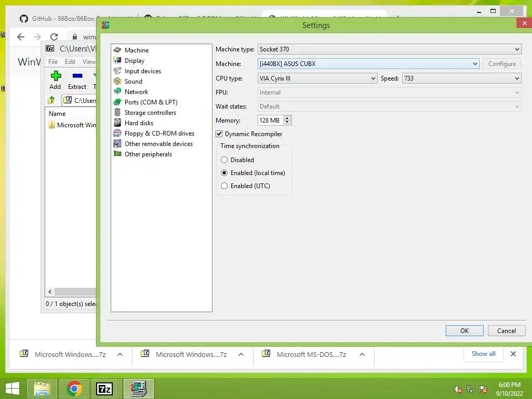Image resolution: width=532 pixels, height=399 pixels.
Task: Open Hard disks settings category
Action: point(138,123)
